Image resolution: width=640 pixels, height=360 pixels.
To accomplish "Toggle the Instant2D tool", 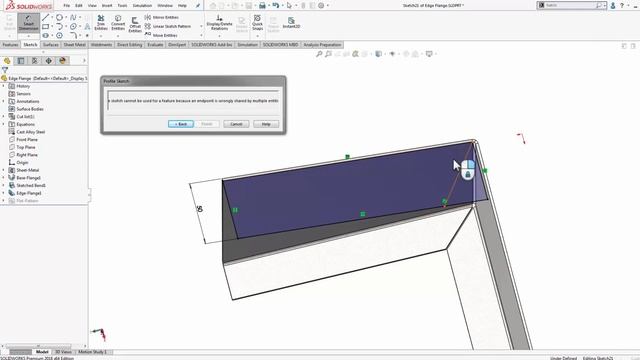I will click(291, 22).
